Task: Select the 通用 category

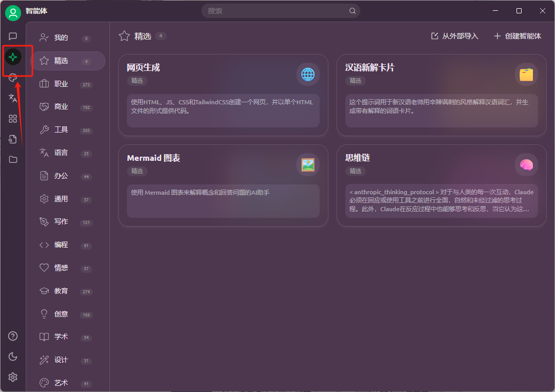Action: pyautogui.click(x=68, y=199)
